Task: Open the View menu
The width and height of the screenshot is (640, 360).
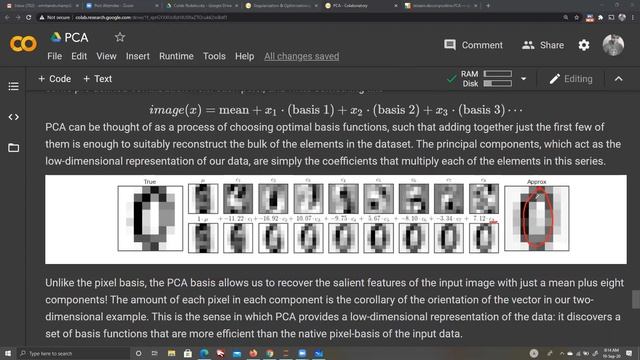Action: pyautogui.click(x=106, y=56)
